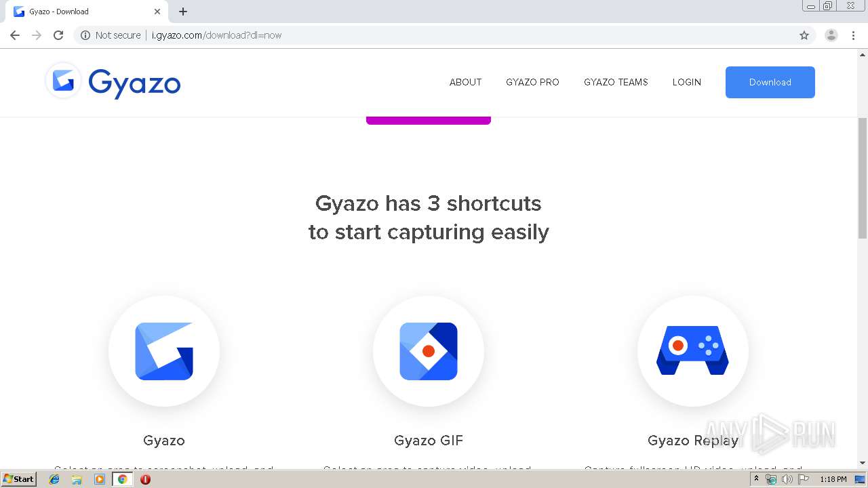Click the Not secure site info icon

[85, 35]
